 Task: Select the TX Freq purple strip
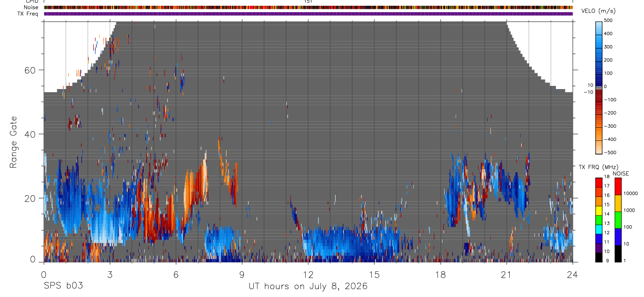click(308, 14)
